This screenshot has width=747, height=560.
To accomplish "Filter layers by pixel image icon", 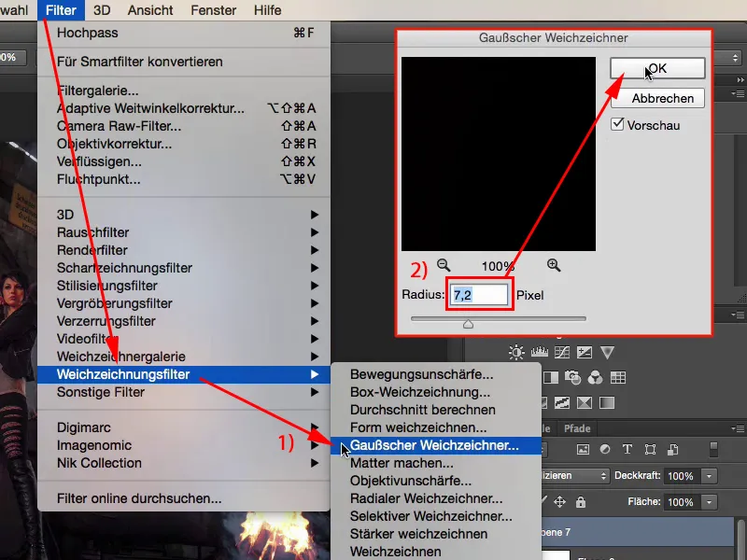I will [x=583, y=450].
